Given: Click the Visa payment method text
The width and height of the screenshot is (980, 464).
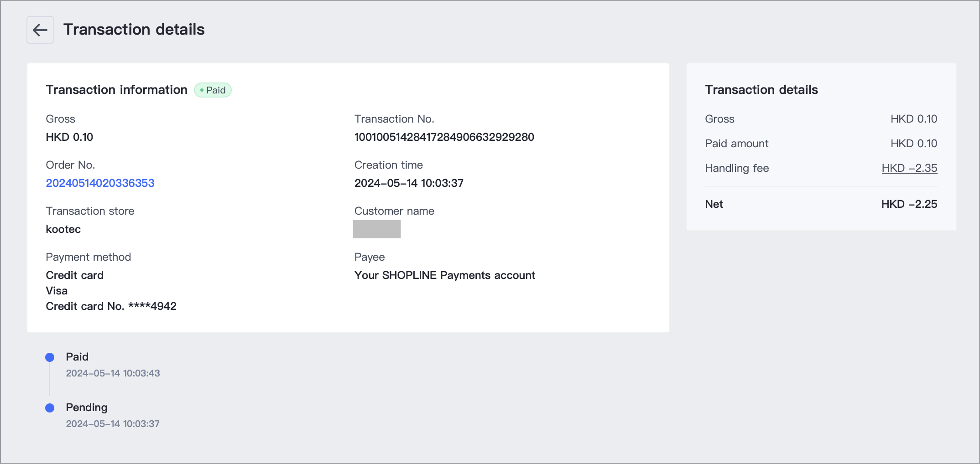Looking at the screenshot, I should tap(57, 291).
